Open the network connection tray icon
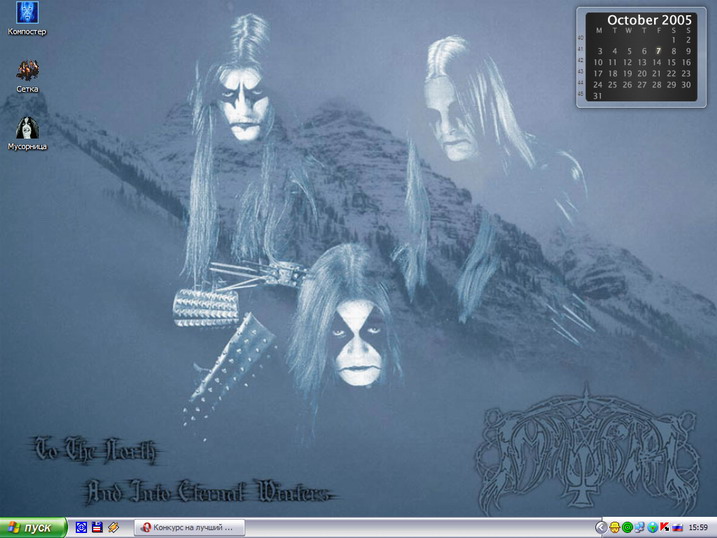 point(640,528)
